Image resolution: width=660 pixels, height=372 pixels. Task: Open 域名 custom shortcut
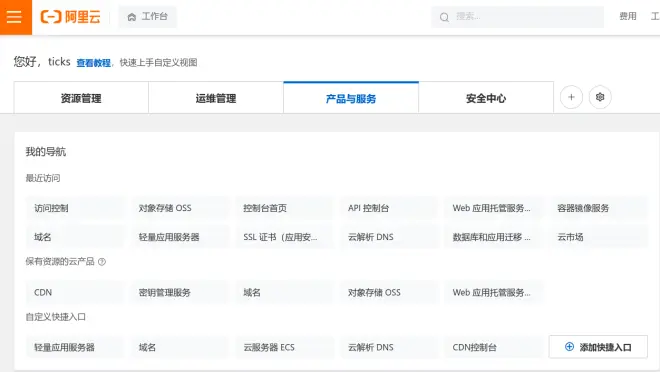coord(180,347)
